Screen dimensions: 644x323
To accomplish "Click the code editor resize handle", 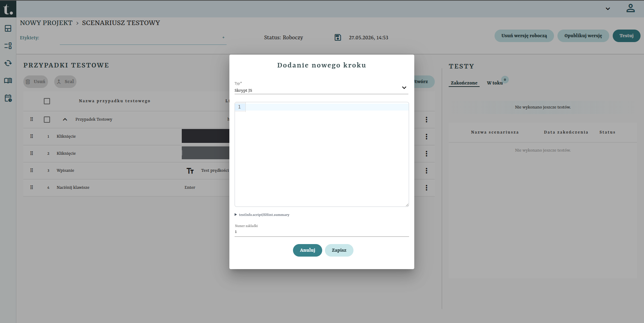I will (x=407, y=204).
